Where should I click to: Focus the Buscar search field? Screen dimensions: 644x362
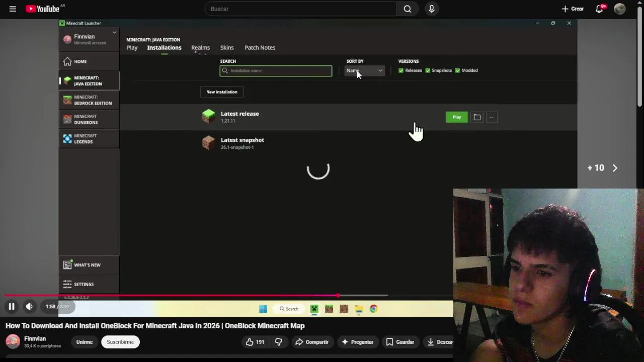(300, 9)
